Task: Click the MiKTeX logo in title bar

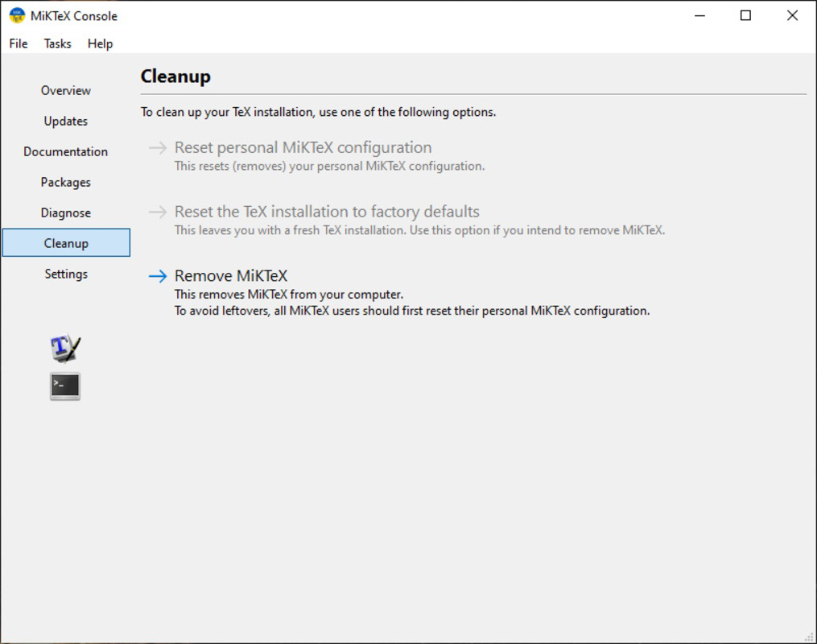Action: [x=17, y=15]
